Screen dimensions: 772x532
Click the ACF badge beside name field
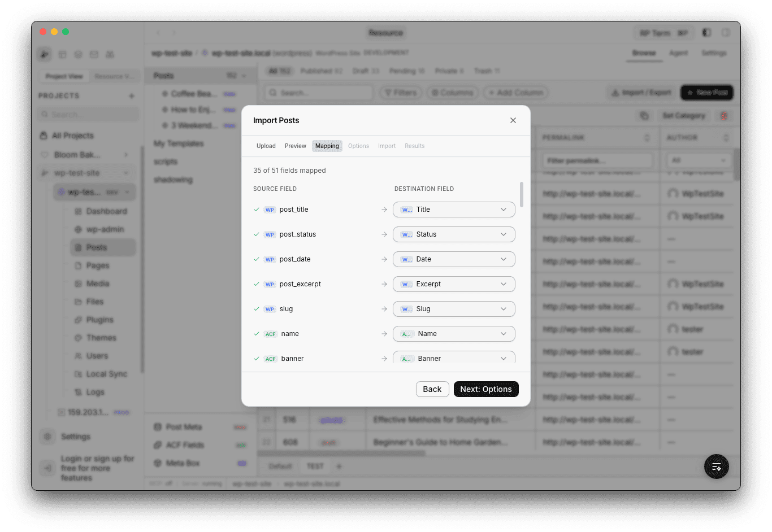point(271,334)
